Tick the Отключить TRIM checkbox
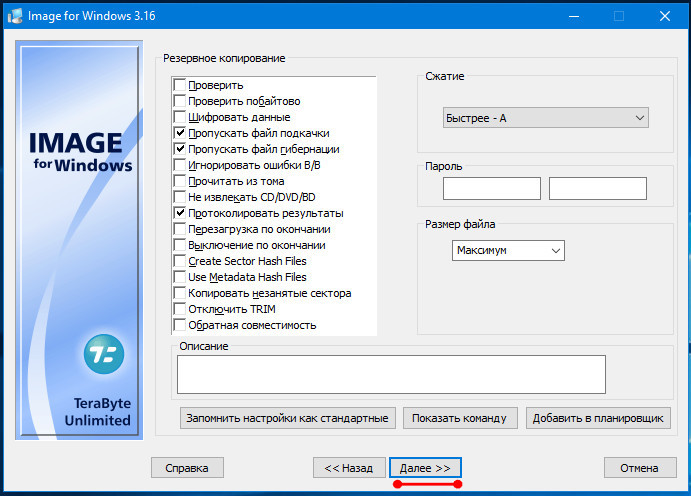Image resolution: width=691 pixels, height=496 pixels. pos(179,309)
